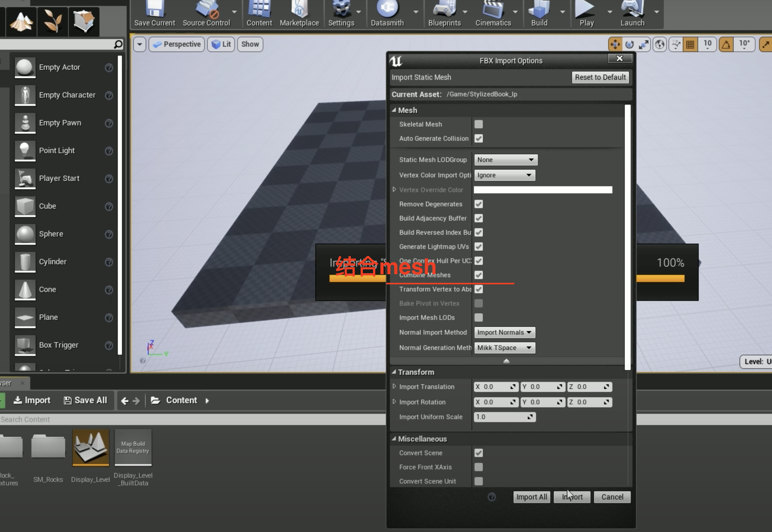This screenshot has width=772, height=532.
Task: Enable the Skeletal Mesh checkbox
Action: [x=479, y=124]
